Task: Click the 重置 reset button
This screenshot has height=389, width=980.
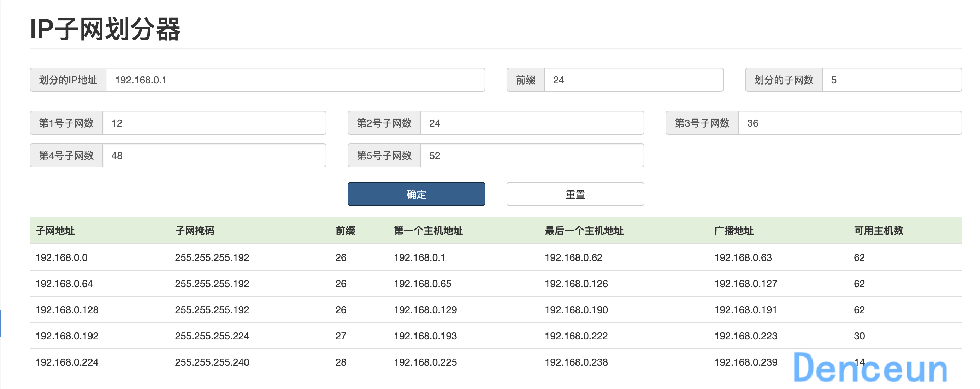Action: (x=575, y=194)
